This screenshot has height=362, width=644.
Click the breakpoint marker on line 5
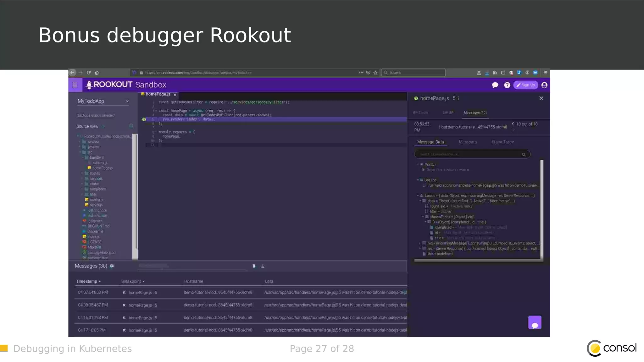click(144, 119)
